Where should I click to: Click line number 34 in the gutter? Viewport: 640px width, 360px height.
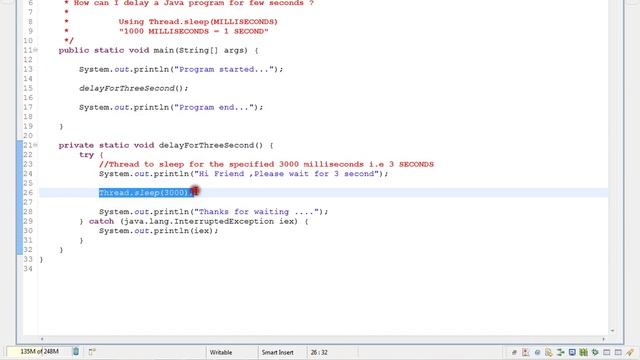coord(28,269)
